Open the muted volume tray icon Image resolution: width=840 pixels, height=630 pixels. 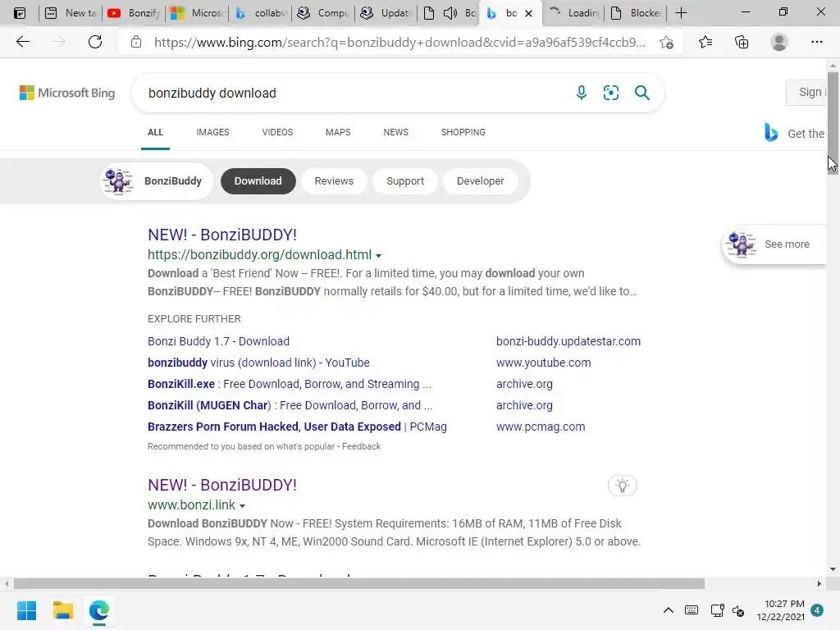pos(738,610)
